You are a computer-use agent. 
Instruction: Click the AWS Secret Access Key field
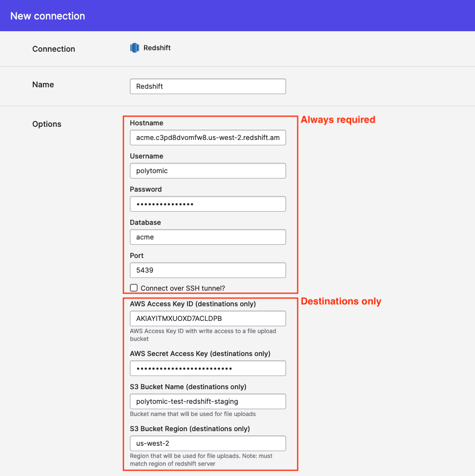click(x=208, y=368)
